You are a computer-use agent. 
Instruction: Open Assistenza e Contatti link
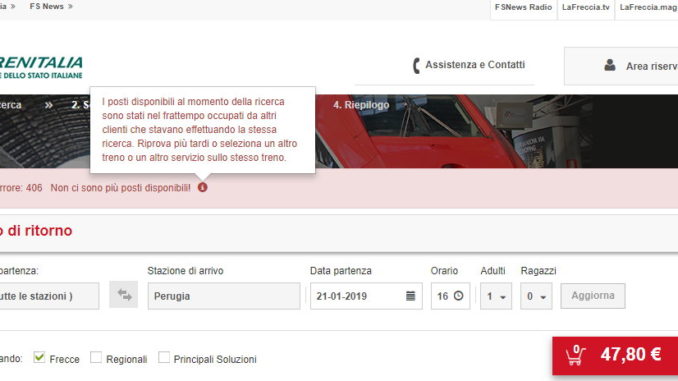click(475, 65)
